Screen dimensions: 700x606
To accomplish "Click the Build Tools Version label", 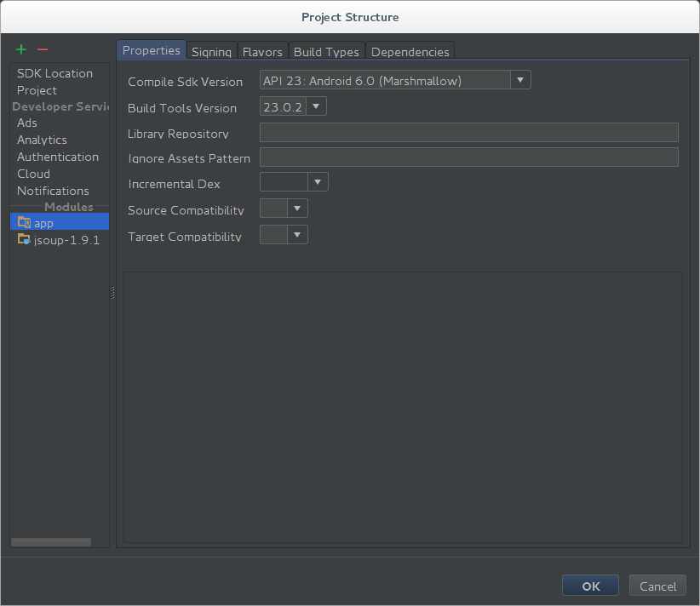I will tap(182, 108).
